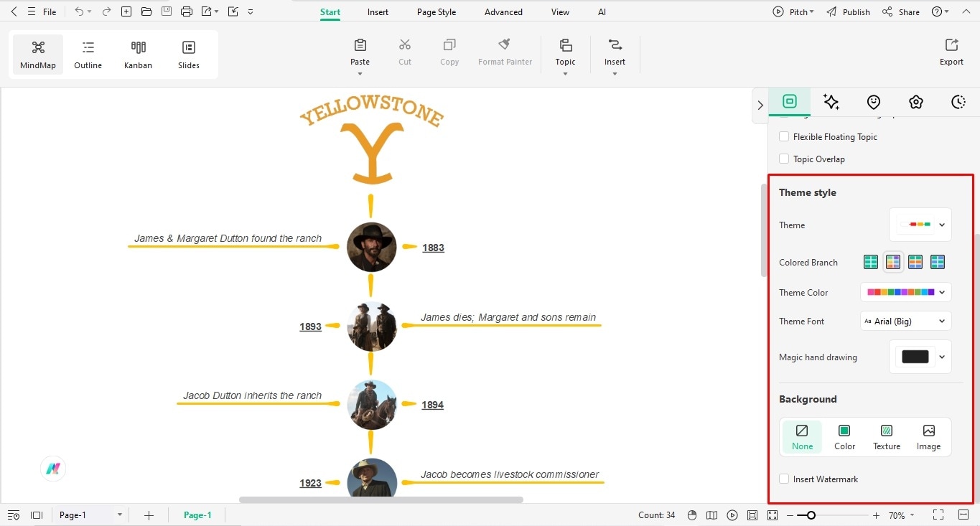
Task: Select the fourth Colored Branch style
Action: 938,262
